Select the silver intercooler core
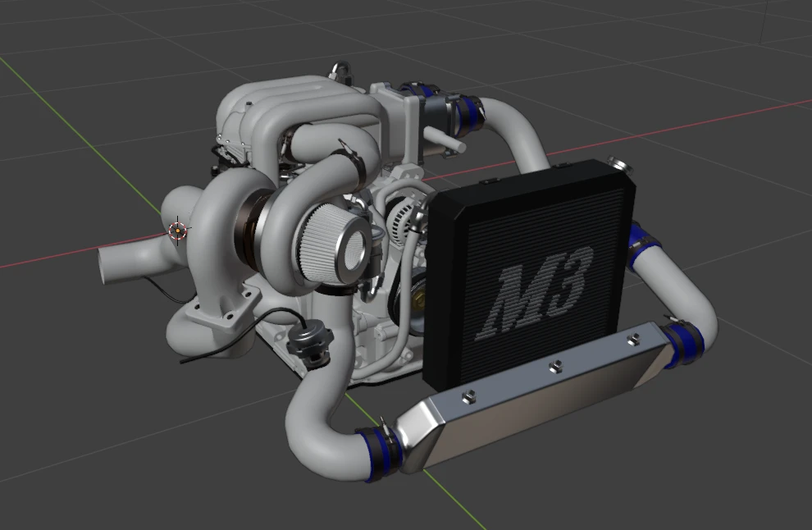 (525, 403)
